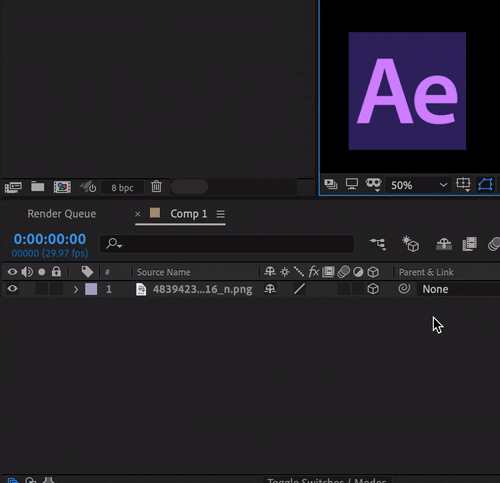The width and height of the screenshot is (500, 483).
Task: Close the Comp 1 tab
Action: [138, 214]
